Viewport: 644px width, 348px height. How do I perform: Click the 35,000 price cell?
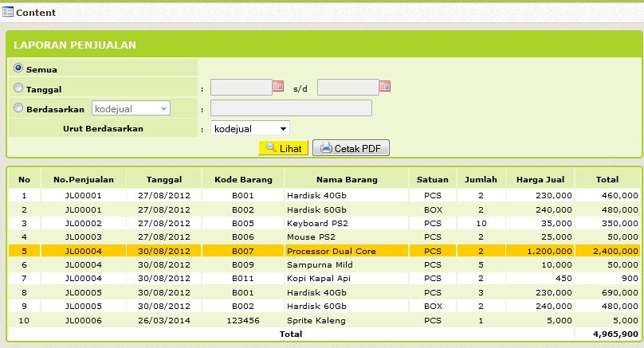pos(540,223)
